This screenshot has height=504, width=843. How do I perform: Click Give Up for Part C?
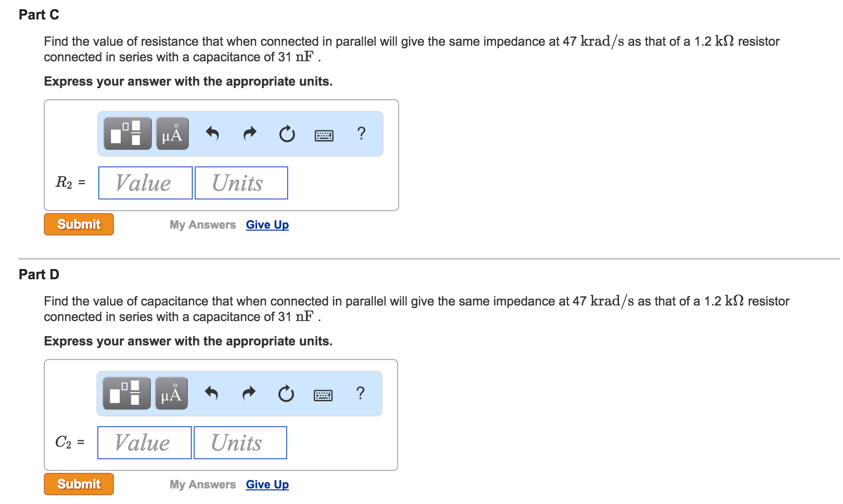(267, 224)
